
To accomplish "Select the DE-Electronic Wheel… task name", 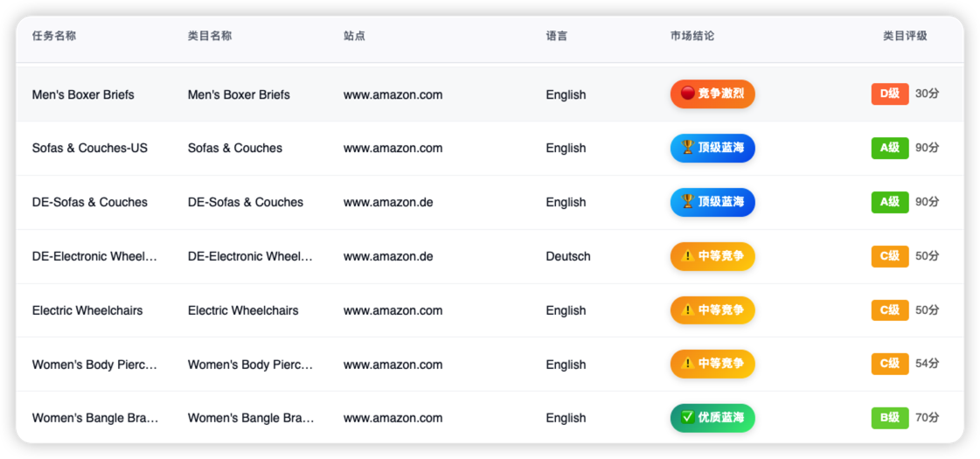I will (95, 256).
